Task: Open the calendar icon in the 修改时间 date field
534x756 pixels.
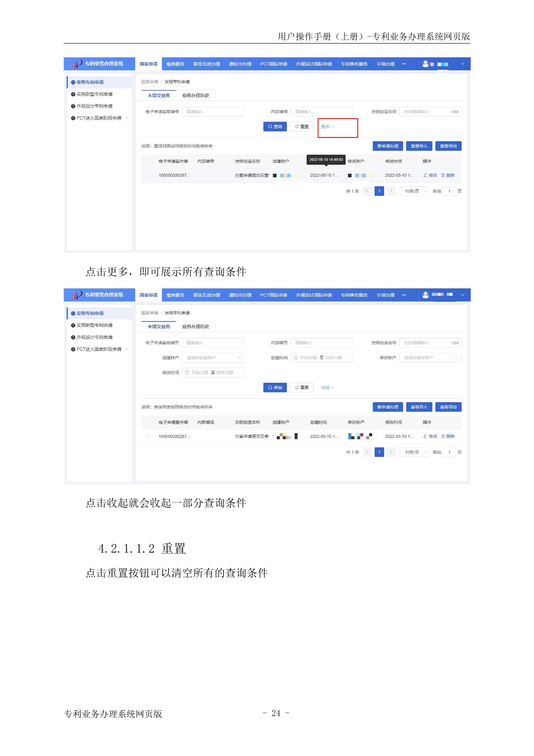Action: pyautogui.click(x=187, y=373)
